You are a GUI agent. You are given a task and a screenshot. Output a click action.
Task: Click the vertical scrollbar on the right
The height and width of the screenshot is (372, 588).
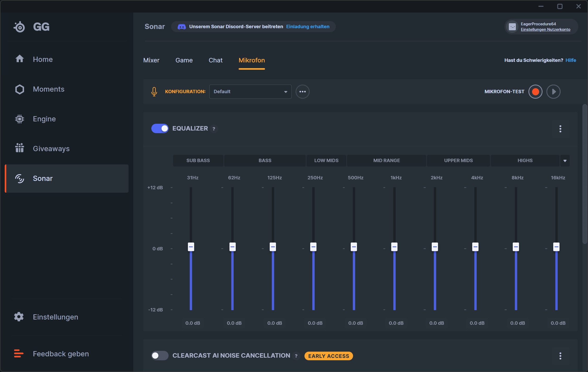pos(585,174)
